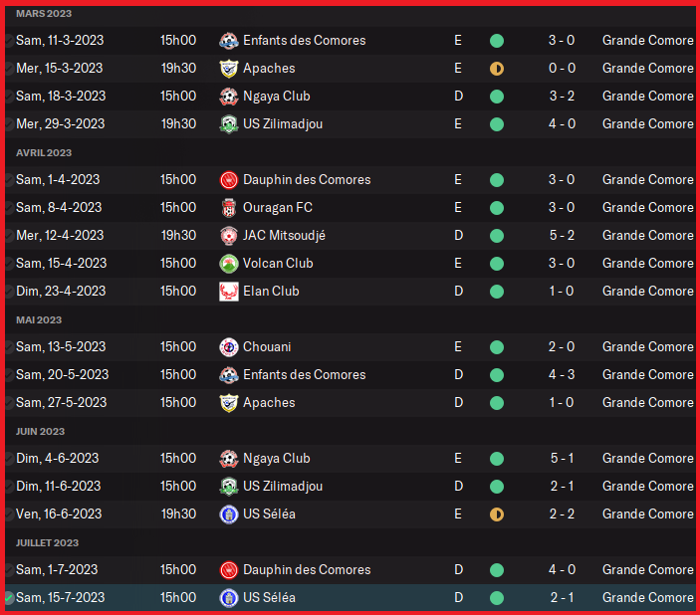This screenshot has width=700, height=615.
Task: Open the Dauphin des Comores 1-4-2023 row
Action: pos(306,180)
